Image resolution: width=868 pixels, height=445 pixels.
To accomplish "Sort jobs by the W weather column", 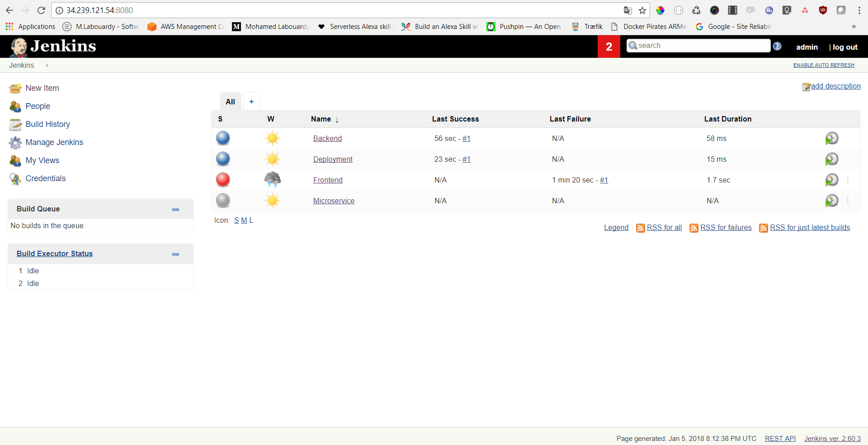I will coord(271,119).
